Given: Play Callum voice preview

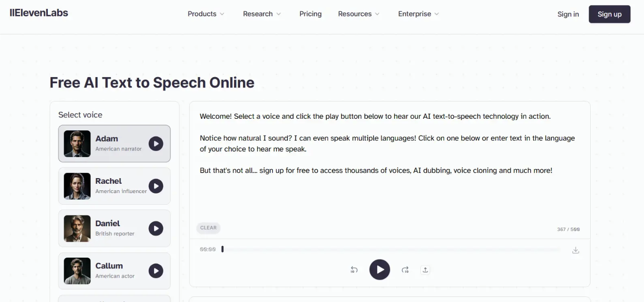Looking at the screenshot, I should [156, 271].
